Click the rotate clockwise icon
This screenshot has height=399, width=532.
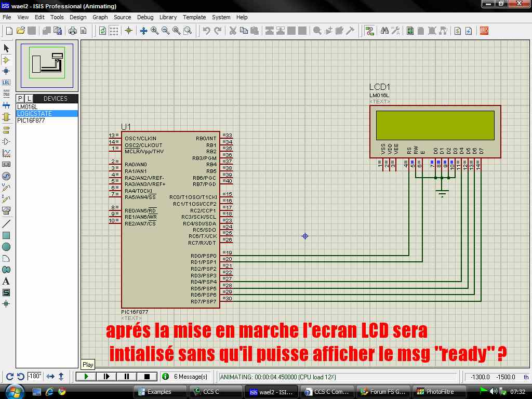10,377
